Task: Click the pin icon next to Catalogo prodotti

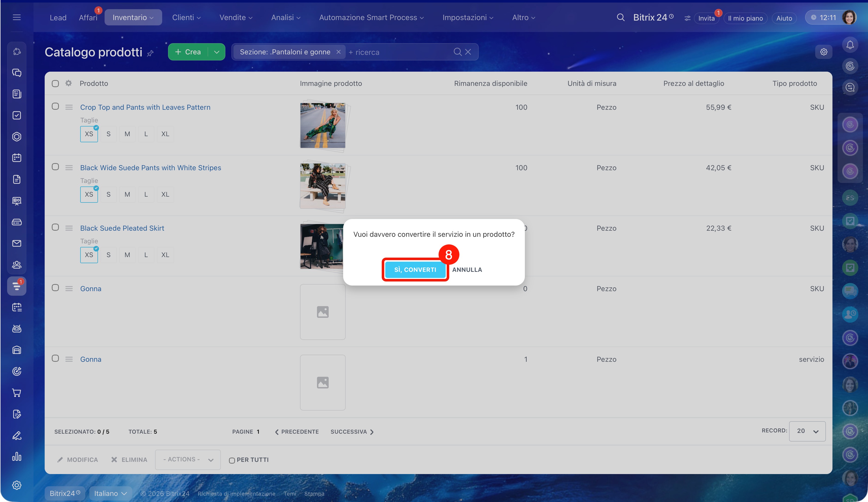Action: (x=150, y=53)
